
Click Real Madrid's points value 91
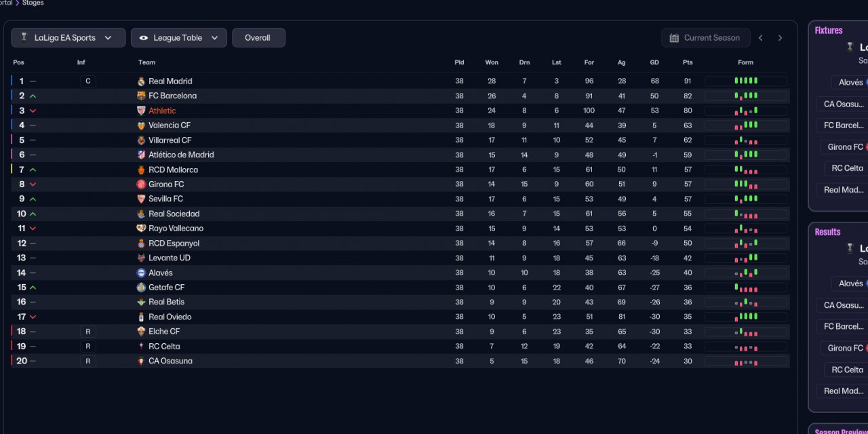click(x=688, y=81)
